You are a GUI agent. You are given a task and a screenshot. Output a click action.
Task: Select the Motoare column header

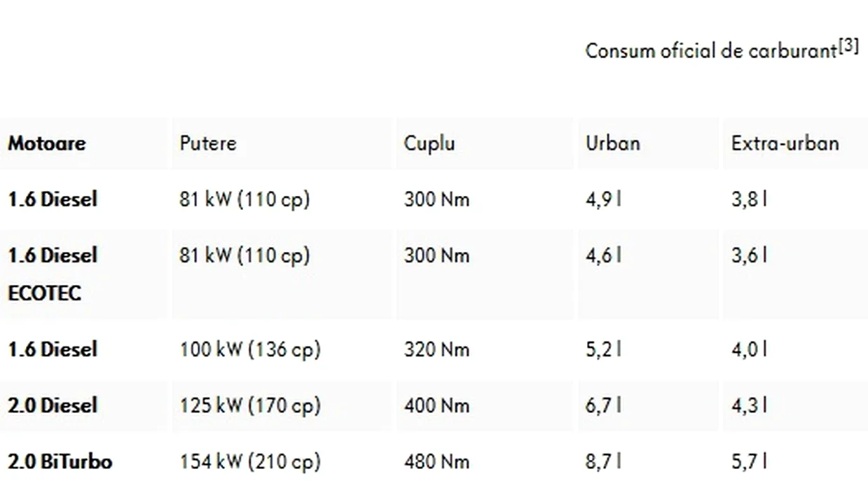click(46, 143)
